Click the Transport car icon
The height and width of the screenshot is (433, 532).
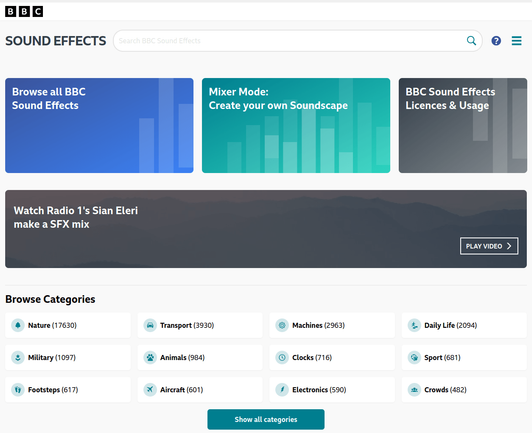[x=150, y=325]
